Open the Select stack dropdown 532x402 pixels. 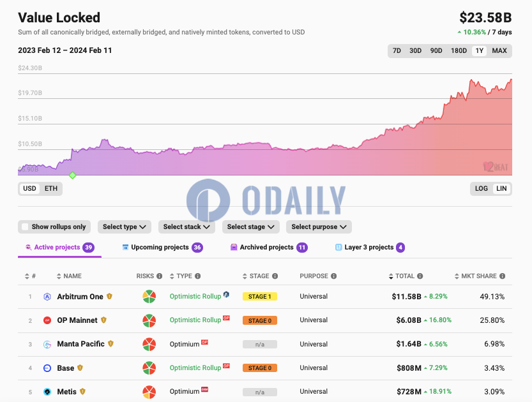click(186, 227)
